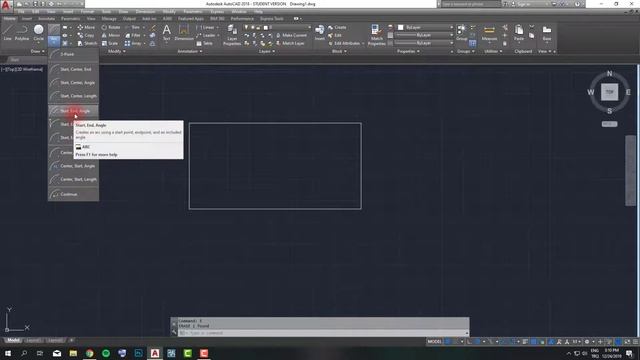This screenshot has width=640, height=360.
Task: Activate the Mirror tool
Action: pyautogui.click(x=111, y=36)
